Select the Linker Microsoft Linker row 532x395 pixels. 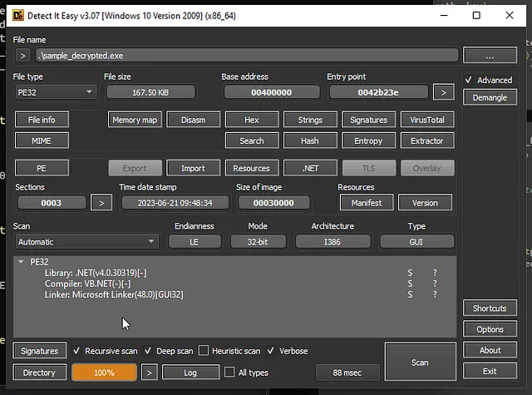[x=234, y=294]
